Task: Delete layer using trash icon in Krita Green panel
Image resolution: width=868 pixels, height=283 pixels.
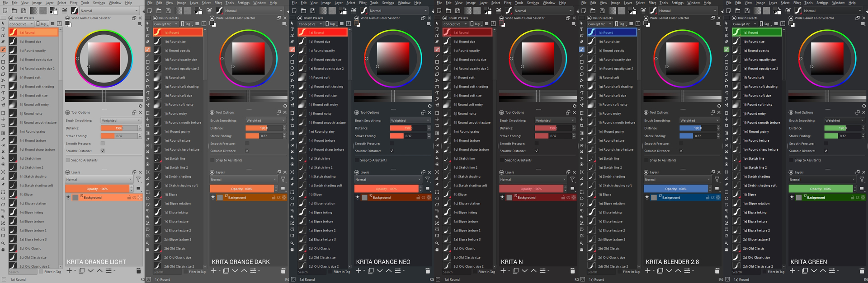Action: (862, 271)
